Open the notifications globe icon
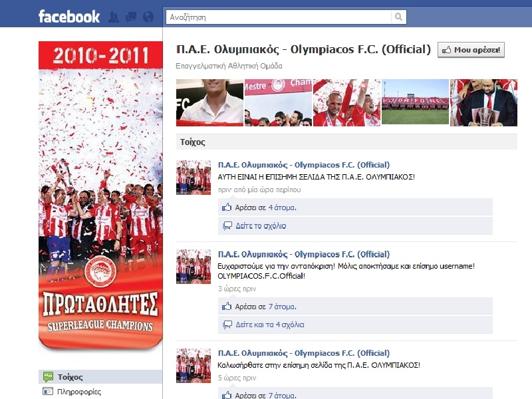Viewport: 532px width, 399px height. [148, 17]
